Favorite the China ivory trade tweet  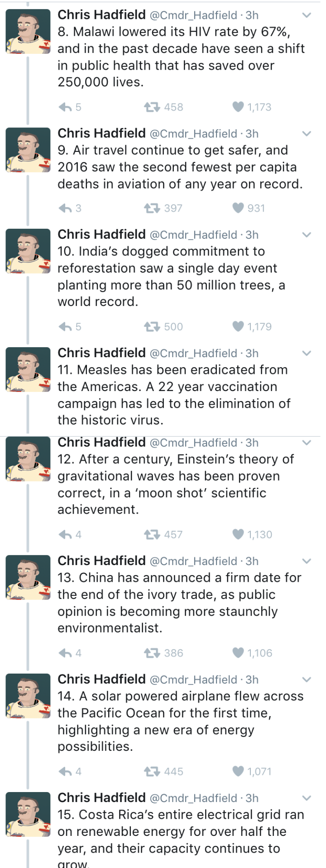pos(238,653)
